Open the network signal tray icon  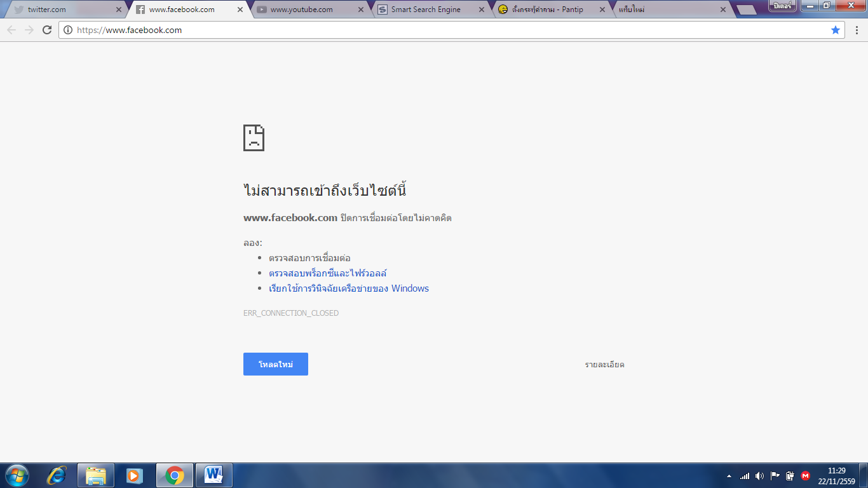click(745, 475)
